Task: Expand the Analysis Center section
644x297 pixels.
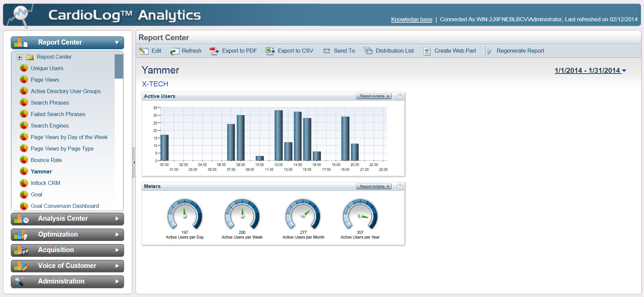Action: [117, 219]
